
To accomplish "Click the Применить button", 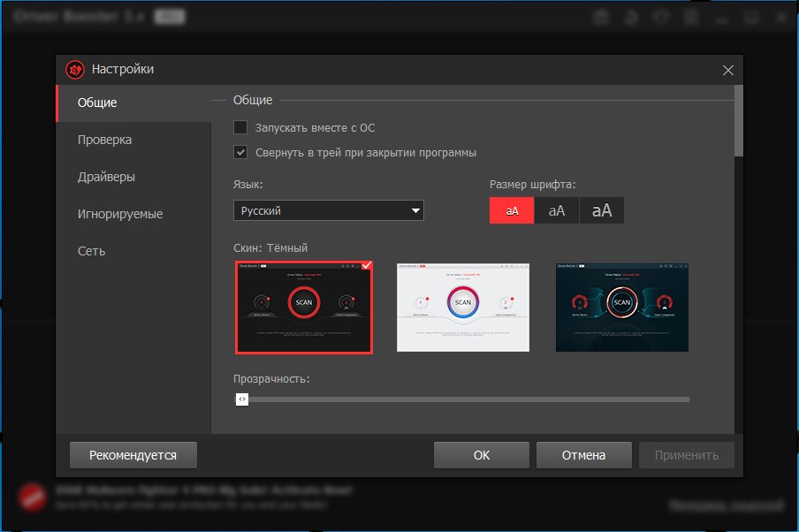I will [687, 455].
